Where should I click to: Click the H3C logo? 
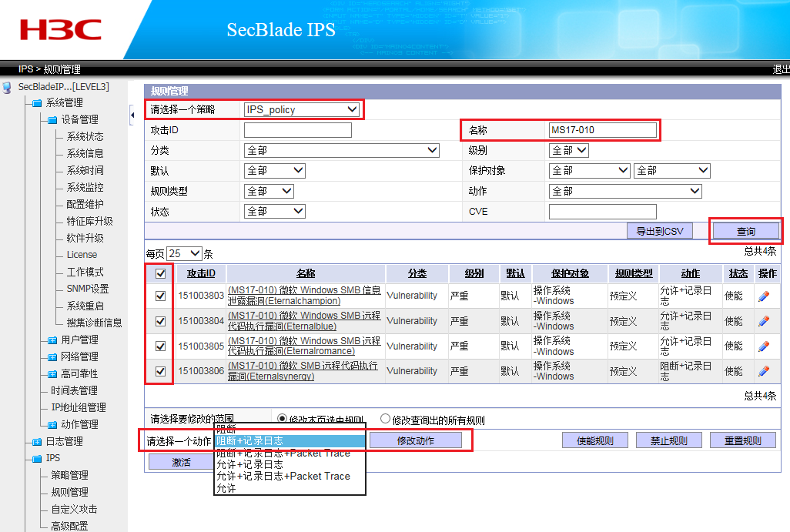pyautogui.click(x=61, y=30)
